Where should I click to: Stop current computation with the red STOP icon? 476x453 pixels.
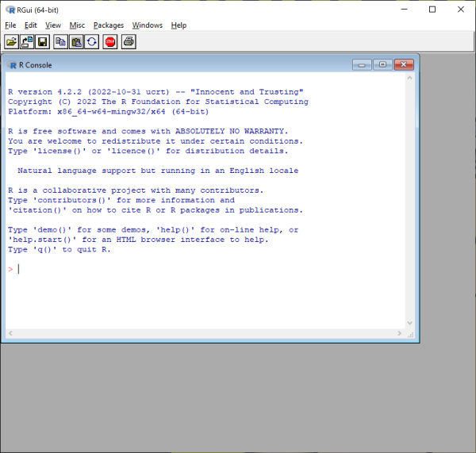pos(110,41)
